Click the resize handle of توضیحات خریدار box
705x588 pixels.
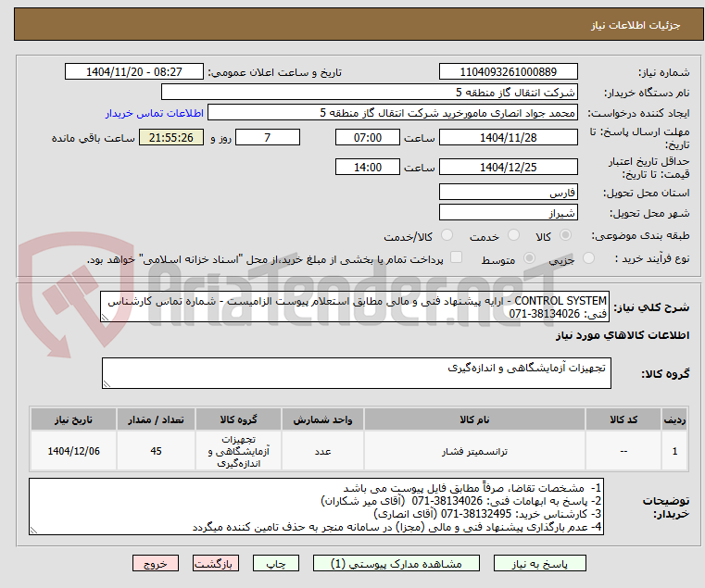(x=33, y=531)
